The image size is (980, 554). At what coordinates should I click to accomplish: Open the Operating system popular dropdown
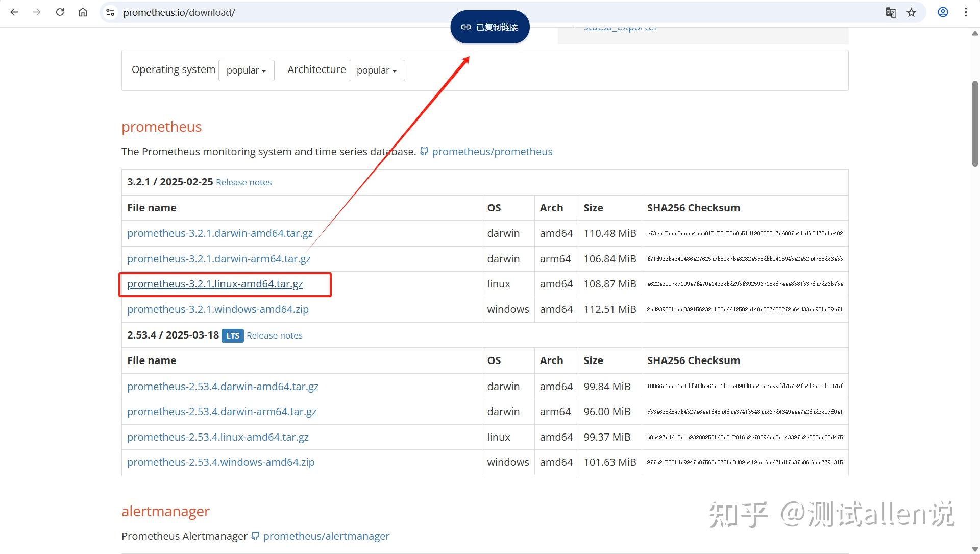click(x=246, y=70)
